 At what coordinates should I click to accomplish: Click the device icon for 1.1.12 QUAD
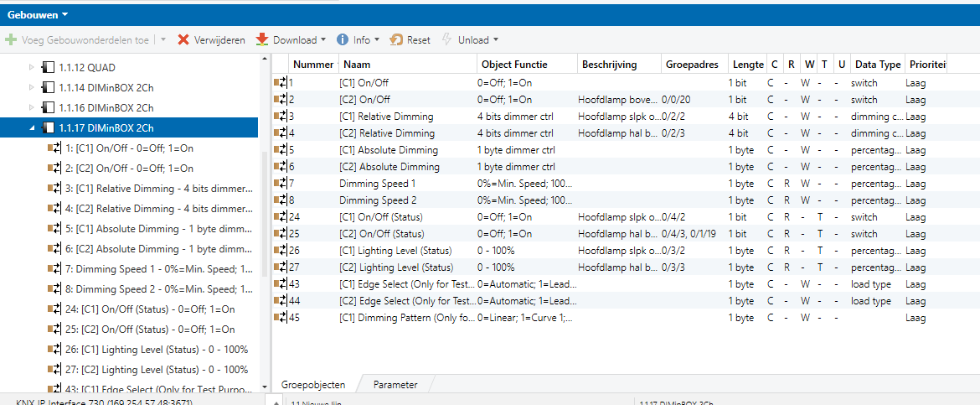click(48, 67)
